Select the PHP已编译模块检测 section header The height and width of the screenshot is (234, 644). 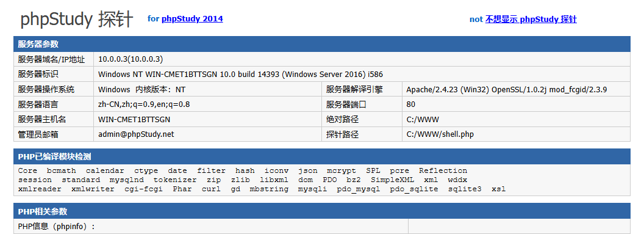321,156
